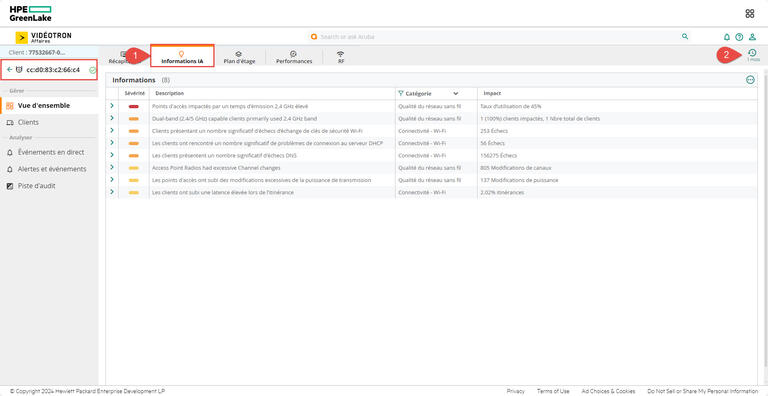Screen dimensions: 768x396
Task: Click the Impact column header
Action: (x=492, y=93)
